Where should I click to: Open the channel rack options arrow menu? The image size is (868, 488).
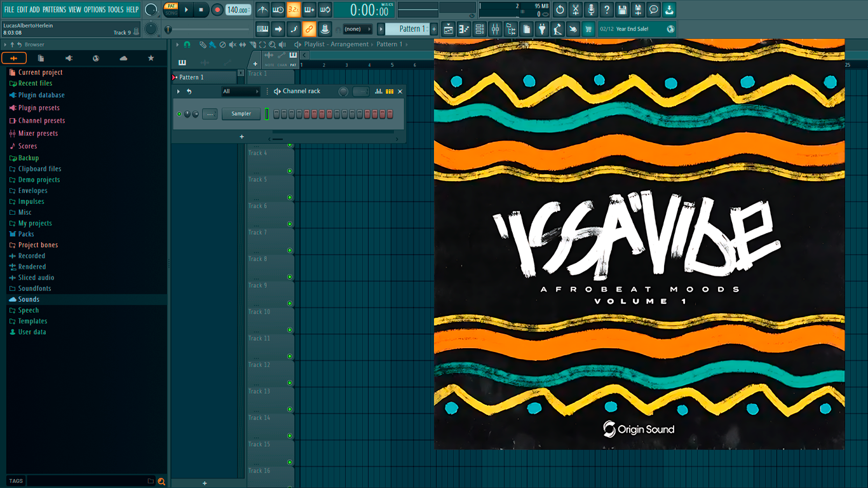(x=179, y=91)
